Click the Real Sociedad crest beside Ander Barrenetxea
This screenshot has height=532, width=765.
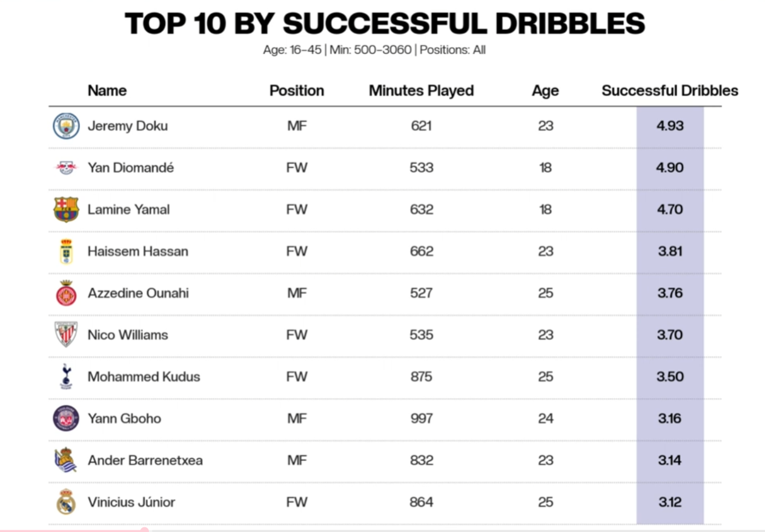pyautogui.click(x=66, y=461)
